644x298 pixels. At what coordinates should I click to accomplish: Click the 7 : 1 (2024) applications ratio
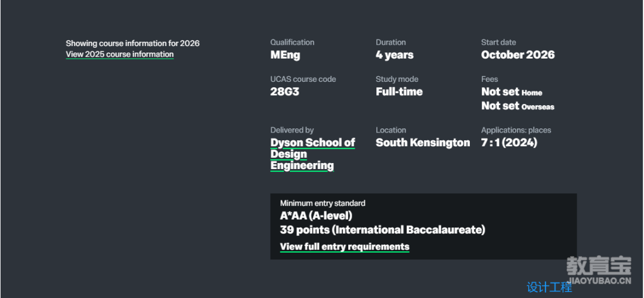pyautogui.click(x=509, y=143)
